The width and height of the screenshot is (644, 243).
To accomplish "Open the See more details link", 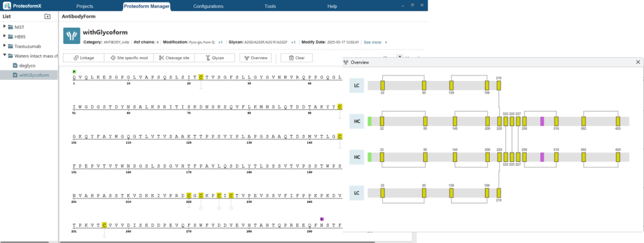I will coord(372,42).
